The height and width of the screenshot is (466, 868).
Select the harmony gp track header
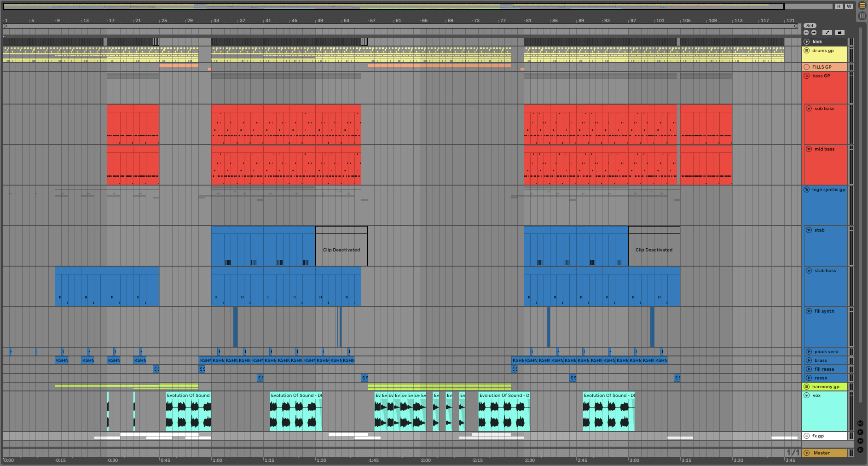(825, 386)
